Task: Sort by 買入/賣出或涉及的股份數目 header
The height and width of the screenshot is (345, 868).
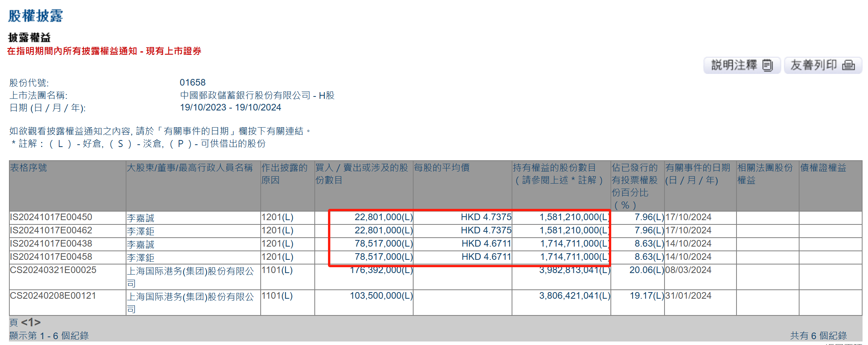Action: (x=361, y=174)
